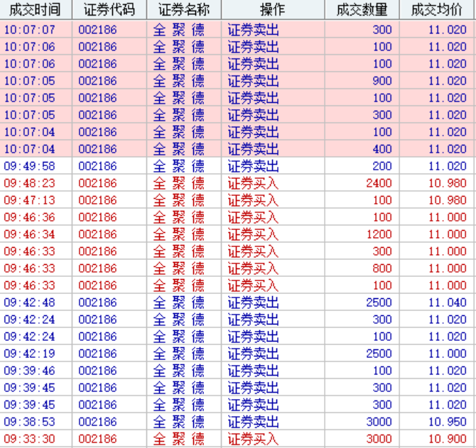
Task: Select 证券买入 in the 09:47:13 row
Action: tap(253, 200)
